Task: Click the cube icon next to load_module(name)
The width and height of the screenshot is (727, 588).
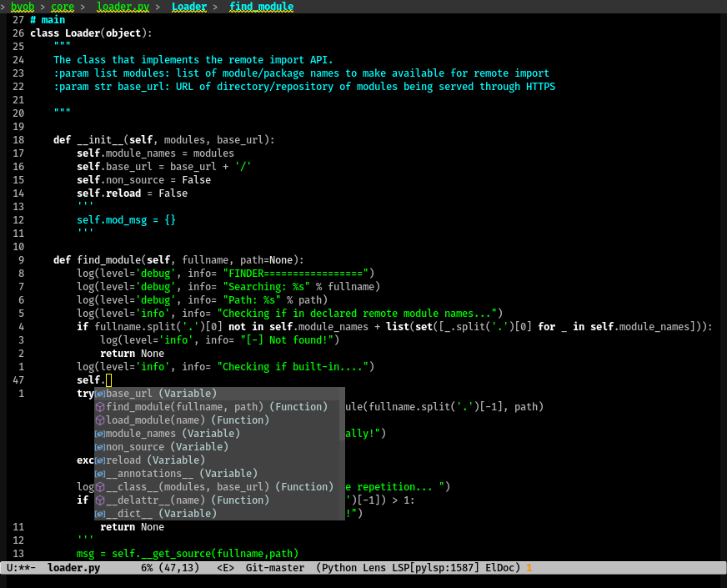Action: pos(100,420)
